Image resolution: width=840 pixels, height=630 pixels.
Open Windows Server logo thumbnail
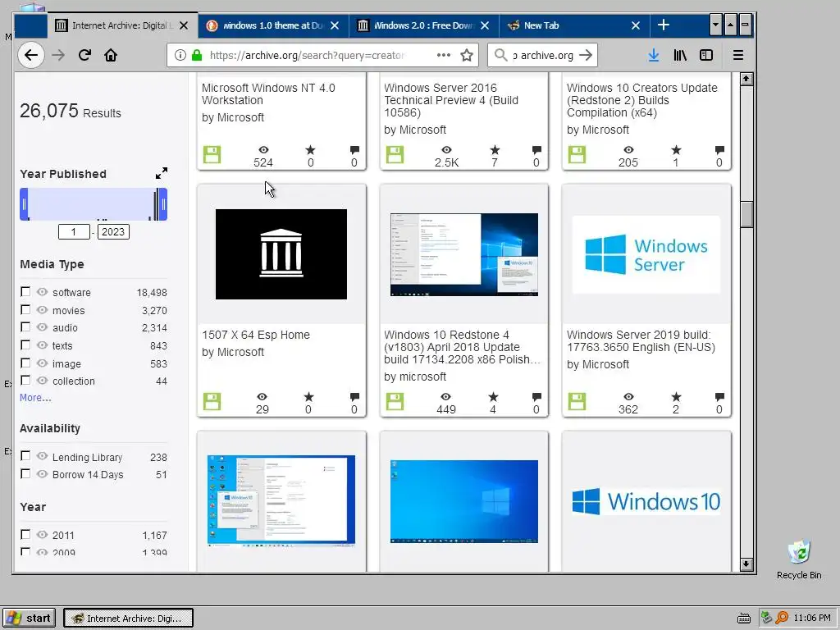tap(646, 254)
